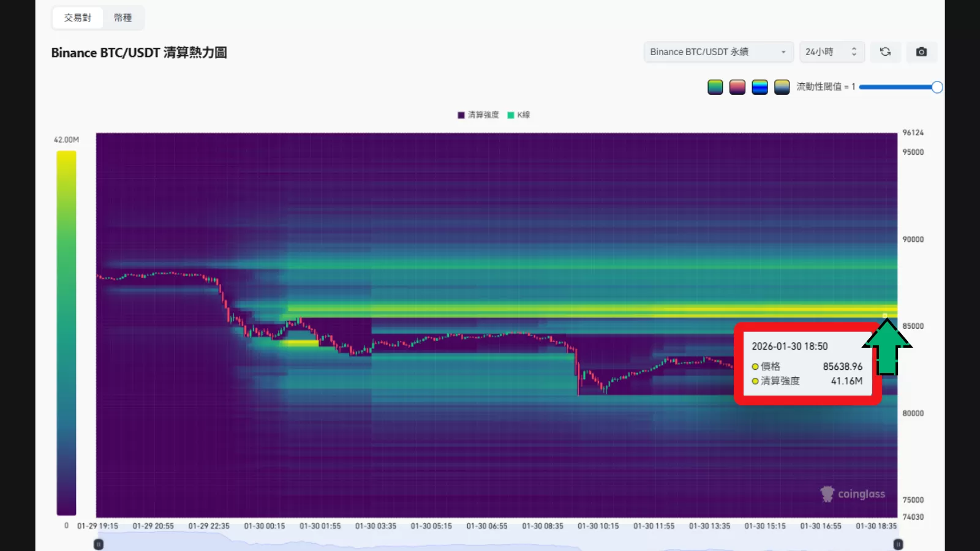Click the refresh chart icon
This screenshot has width=980, height=551.
point(885,52)
